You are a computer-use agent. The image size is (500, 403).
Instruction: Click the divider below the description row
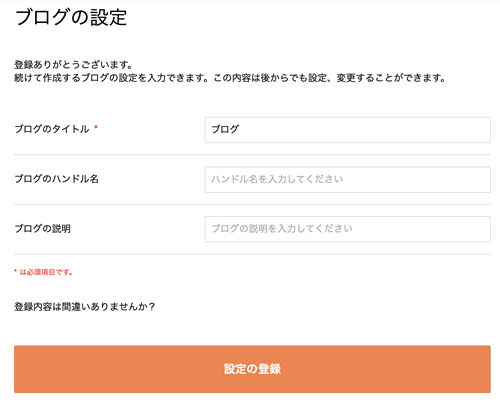(x=252, y=254)
